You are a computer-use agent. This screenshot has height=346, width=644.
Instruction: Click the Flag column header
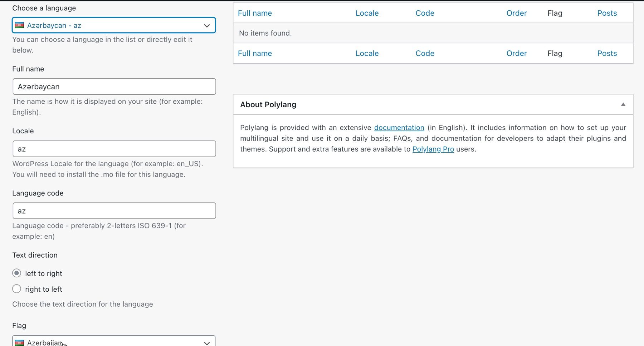click(x=555, y=13)
